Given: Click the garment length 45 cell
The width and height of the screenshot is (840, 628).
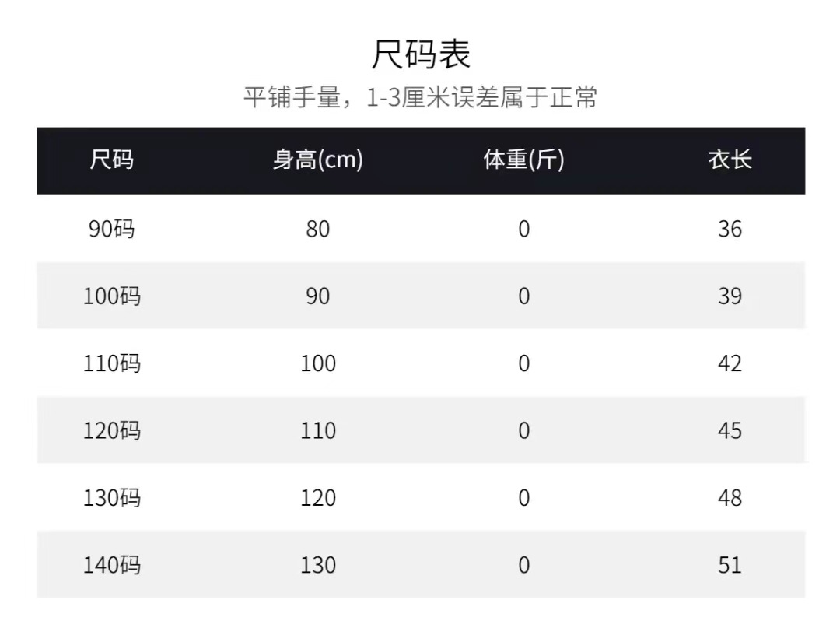Looking at the screenshot, I should (730, 430).
